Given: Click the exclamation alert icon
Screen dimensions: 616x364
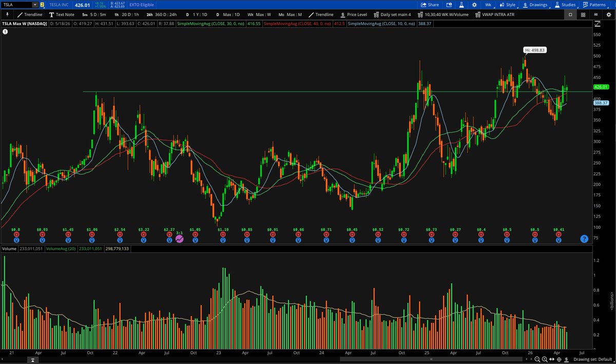Looking at the screenshot, I should [5, 32].
